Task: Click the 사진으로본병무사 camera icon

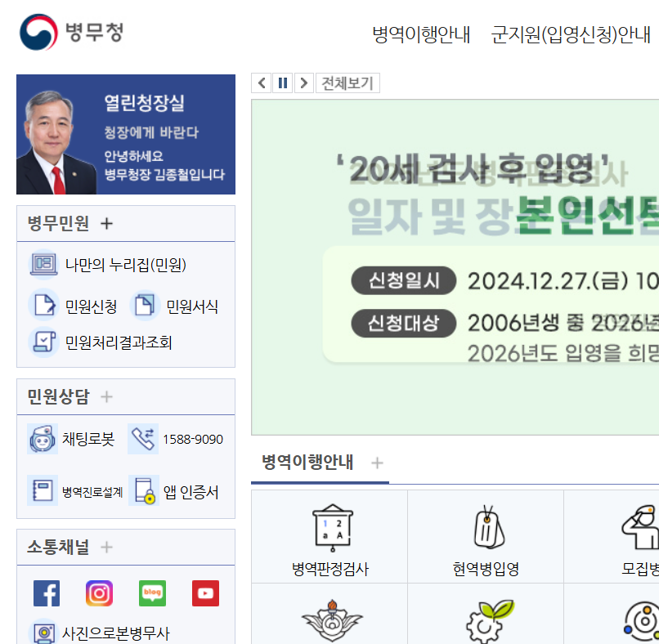Action: pos(44,633)
